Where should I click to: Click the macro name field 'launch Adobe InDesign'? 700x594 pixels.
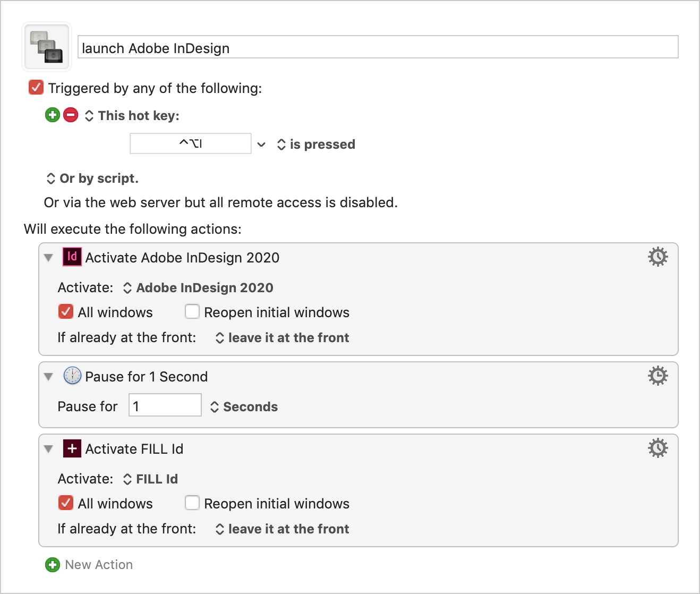coord(378,47)
